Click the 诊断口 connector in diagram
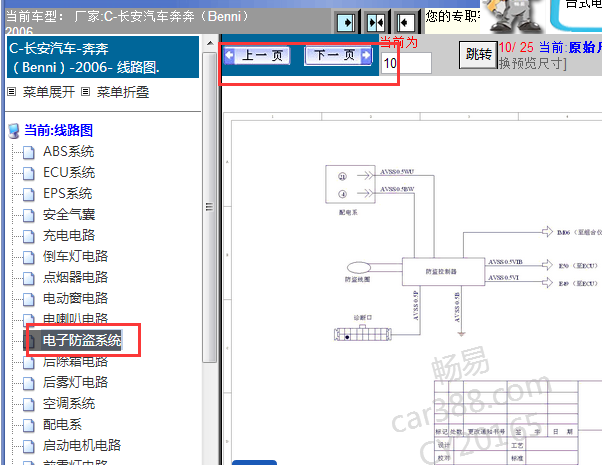 point(363,333)
